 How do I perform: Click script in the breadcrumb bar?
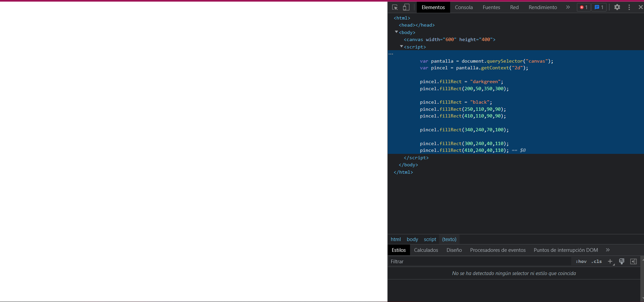[430, 239]
